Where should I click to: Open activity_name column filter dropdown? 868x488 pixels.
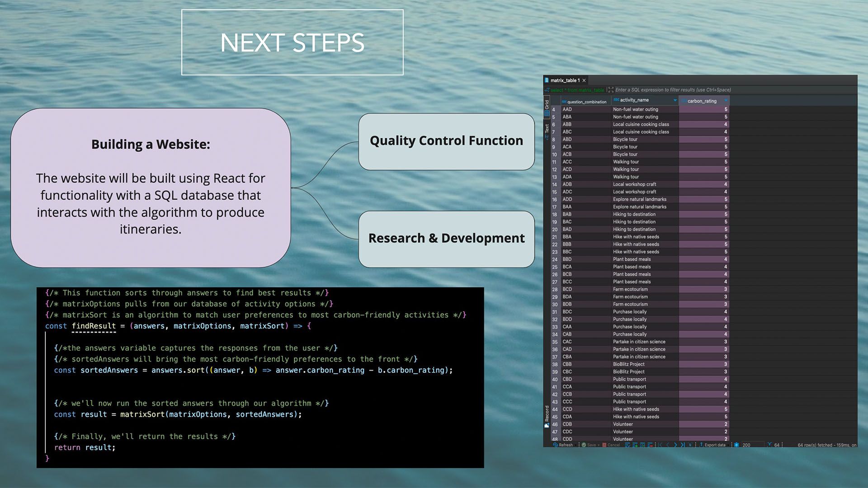(675, 100)
